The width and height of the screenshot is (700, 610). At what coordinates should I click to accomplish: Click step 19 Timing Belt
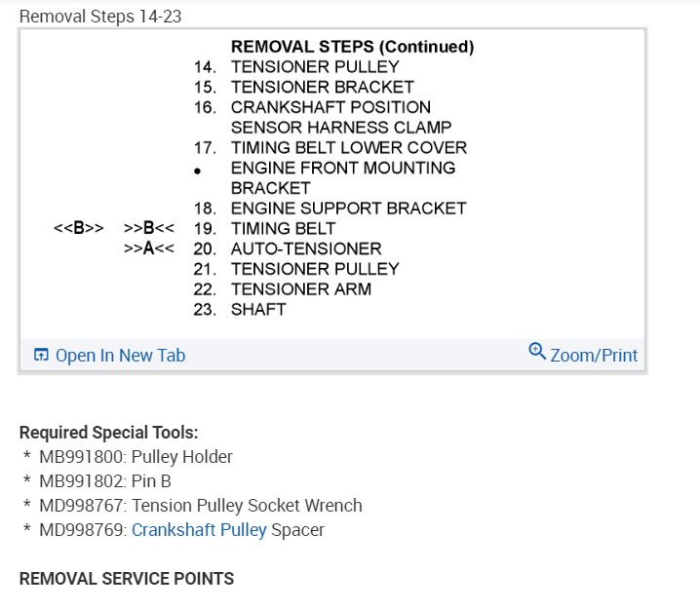(x=283, y=229)
